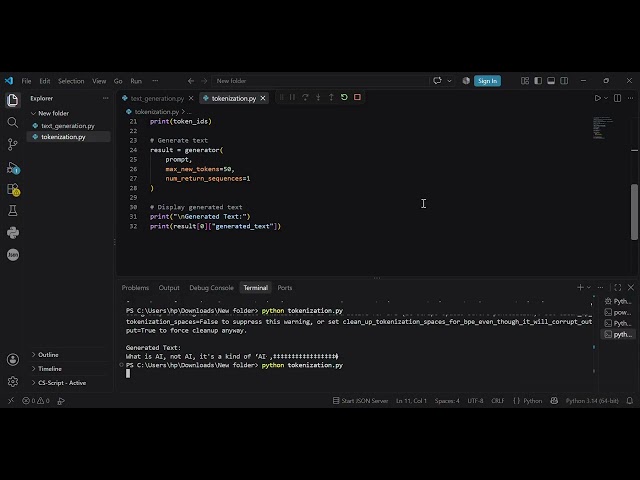This screenshot has height=480, width=640.
Task: Click the debug Pause button
Action: (x=292, y=97)
